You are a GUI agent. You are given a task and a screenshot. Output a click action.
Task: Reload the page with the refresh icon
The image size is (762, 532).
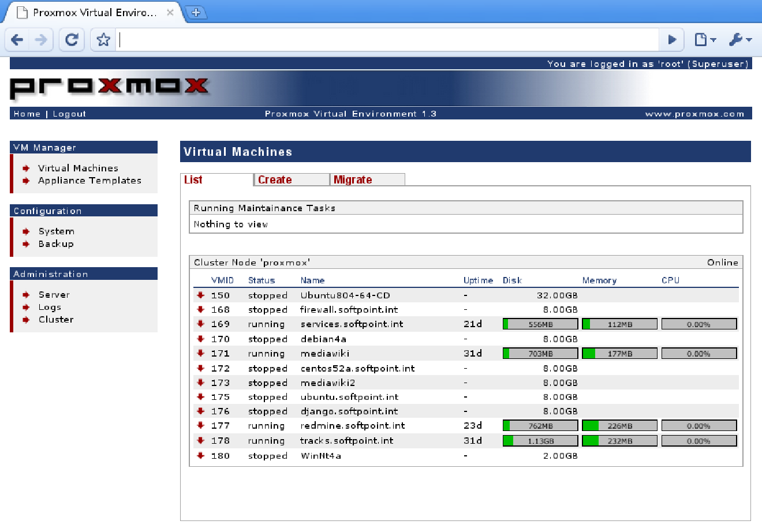(x=72, y=40)
